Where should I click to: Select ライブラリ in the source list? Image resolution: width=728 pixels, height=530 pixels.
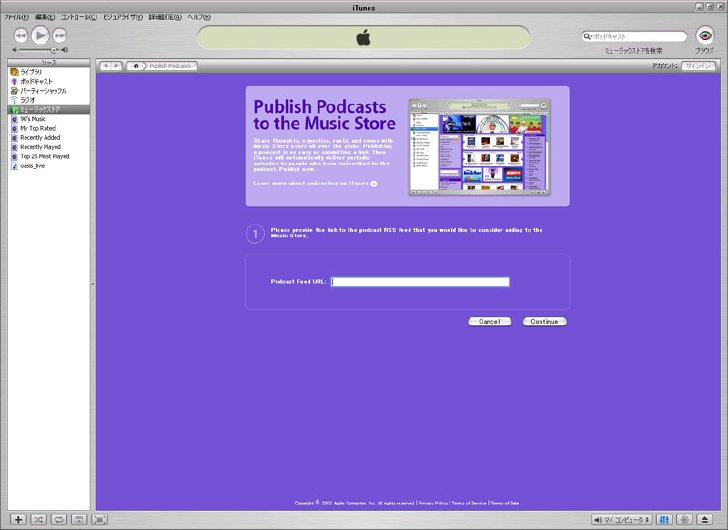tap(49, 72)
